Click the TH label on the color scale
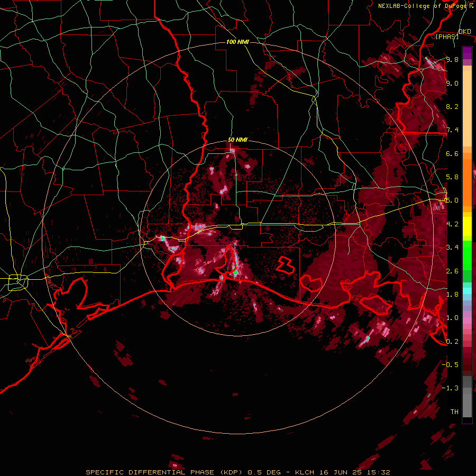The height and width of the screenshot is (476, 476). pos(454,412)
